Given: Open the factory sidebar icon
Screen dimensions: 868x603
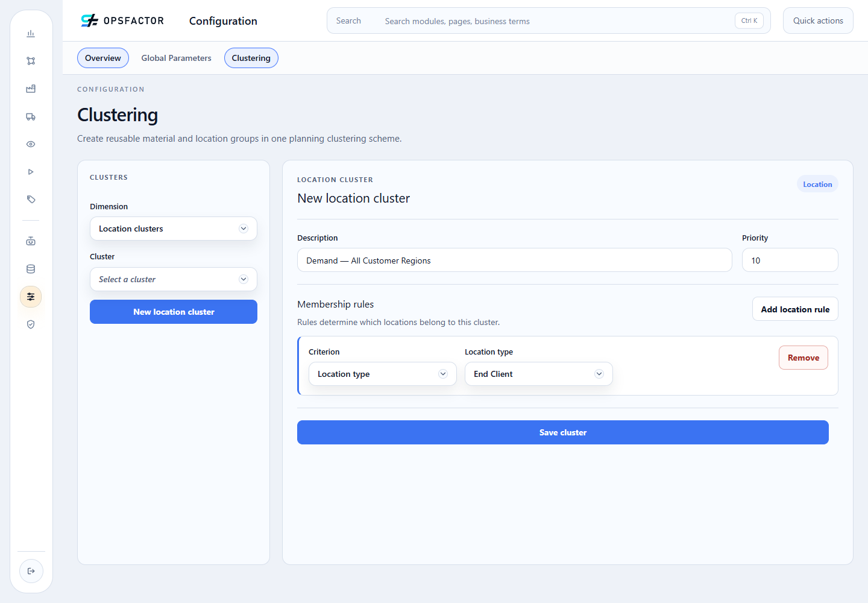Looking at the screenshot, I should point(31,89).
